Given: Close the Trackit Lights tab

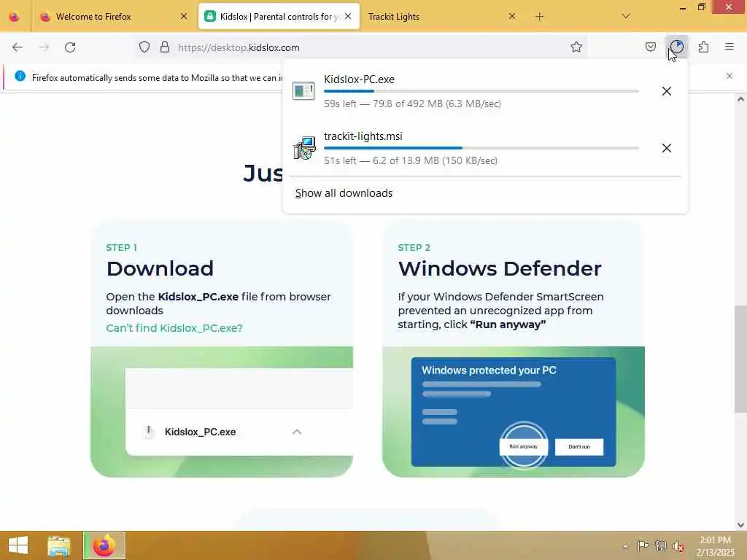Looking at the screenshot, I should [x=511, y=17].
